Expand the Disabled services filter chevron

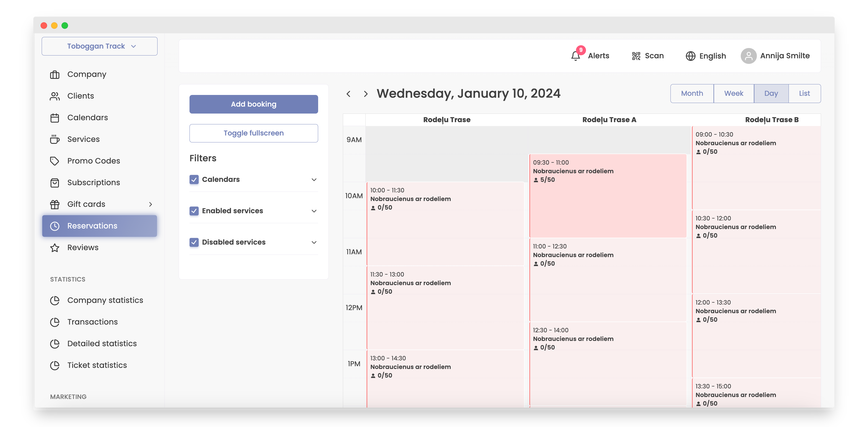point(314,242)
